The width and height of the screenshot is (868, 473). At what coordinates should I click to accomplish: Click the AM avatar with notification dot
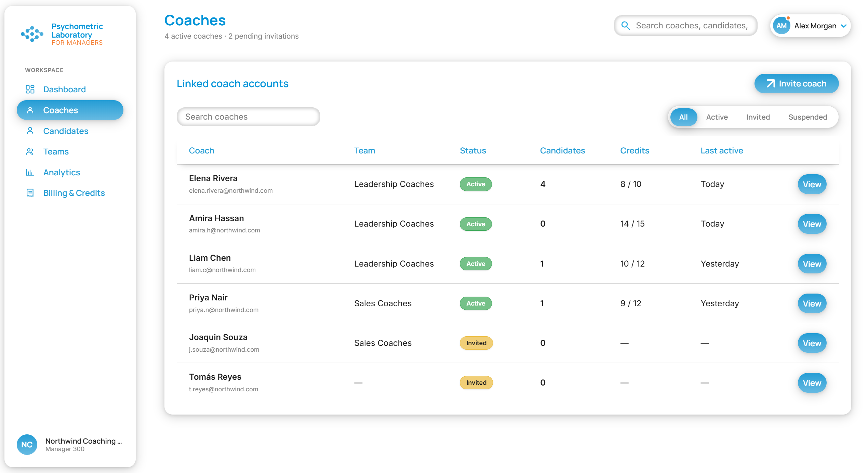click(781, 26)
